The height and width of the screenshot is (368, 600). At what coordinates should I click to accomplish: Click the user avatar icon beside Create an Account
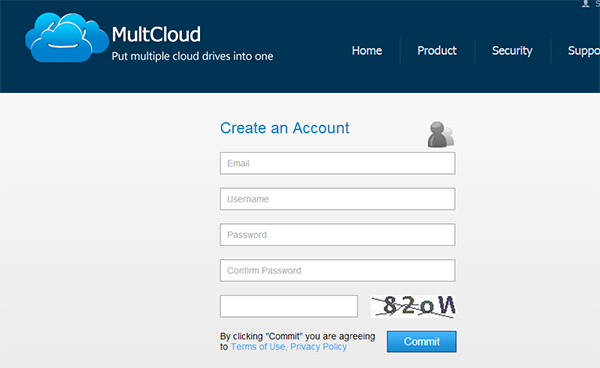click(441, 135)
